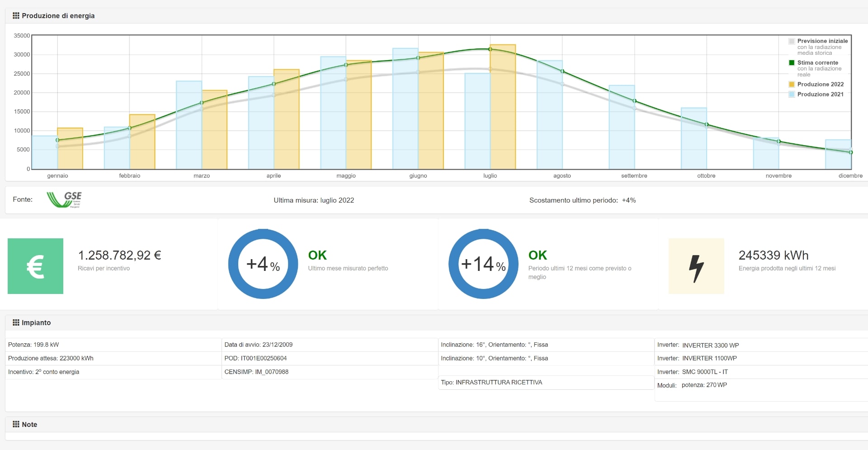Screen dimensions: 868x450
Task: Toggle the Stima corrente legend swatch
Action: [792, 63]
